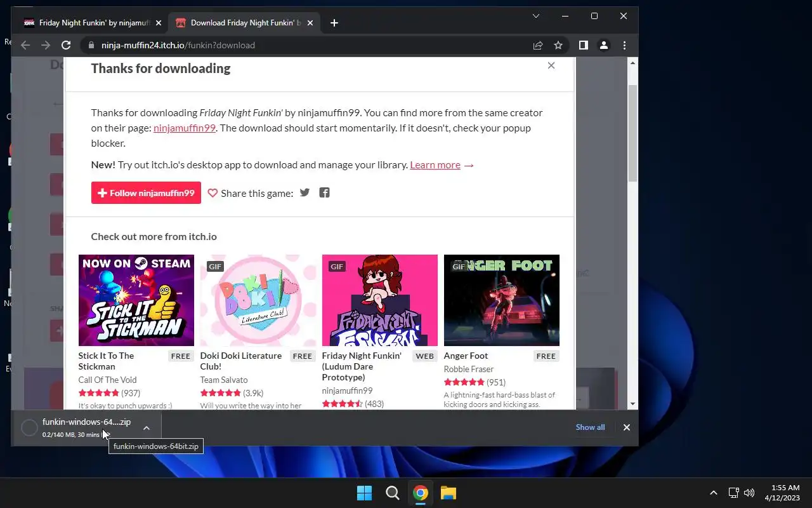The image size is (812, 508).
Task: Open the Windows Start menu
Action: 364,493
